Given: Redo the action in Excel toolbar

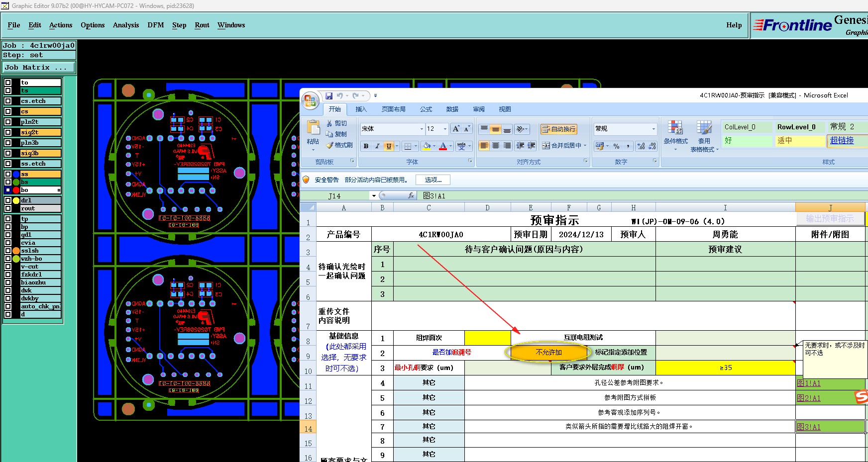Looking at the screenshot, I should tap(355, 95).
